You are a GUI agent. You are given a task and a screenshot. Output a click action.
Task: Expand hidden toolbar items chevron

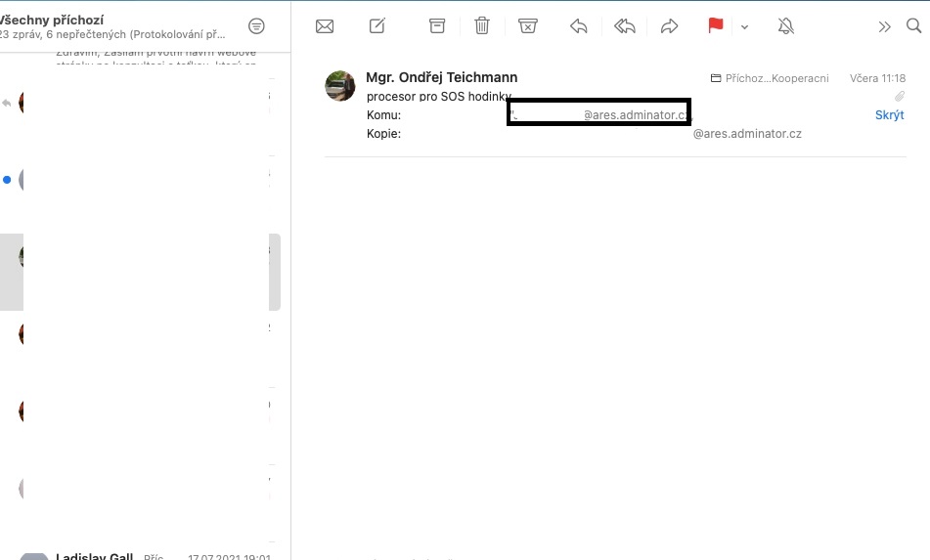pos(885,26)
